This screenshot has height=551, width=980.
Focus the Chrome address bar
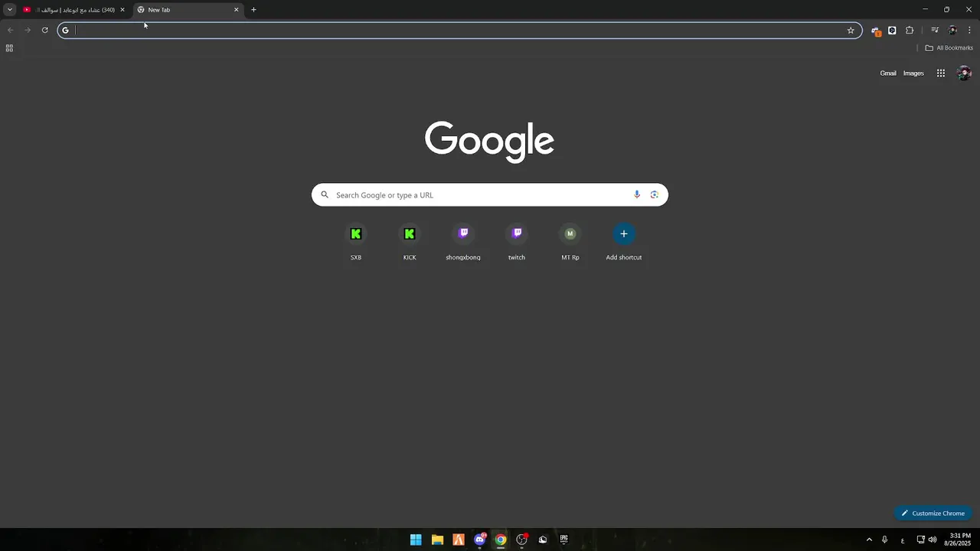(459, 31)
